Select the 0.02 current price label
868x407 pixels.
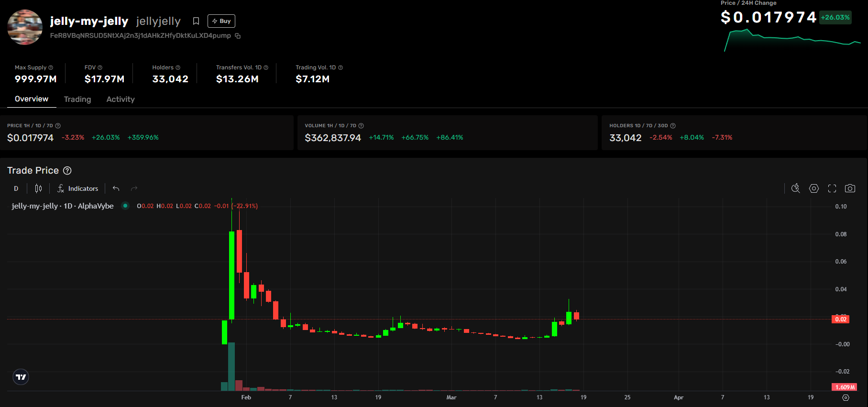tap(841, 319)
